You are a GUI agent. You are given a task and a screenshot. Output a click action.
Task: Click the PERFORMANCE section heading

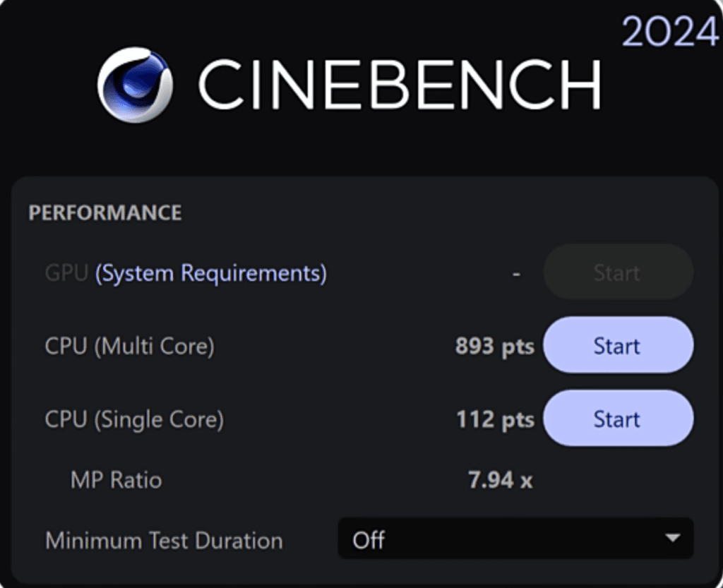pyautogui.click(x=105, y=213)
